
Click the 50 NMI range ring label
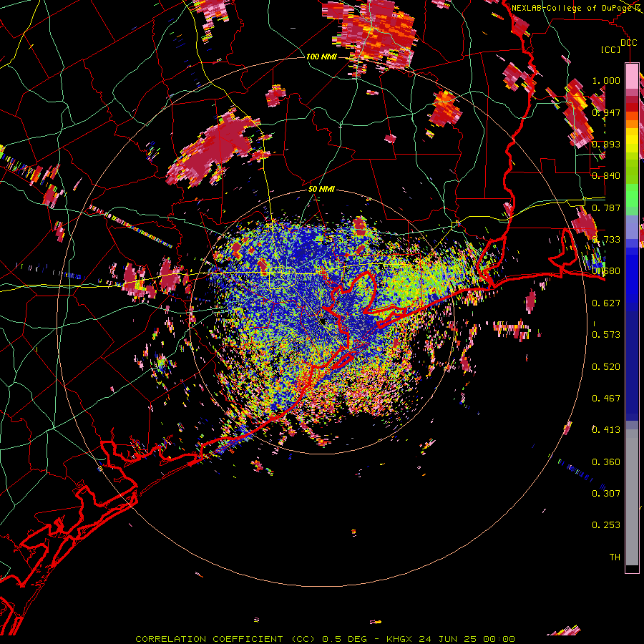(x=321, y=189)
